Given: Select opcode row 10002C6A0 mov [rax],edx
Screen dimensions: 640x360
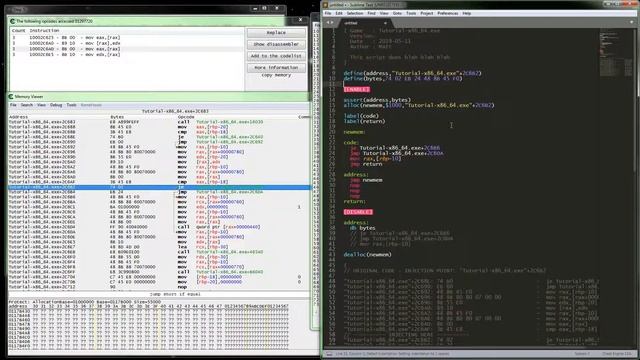Looking at the screenshot, I should (127, 43).
